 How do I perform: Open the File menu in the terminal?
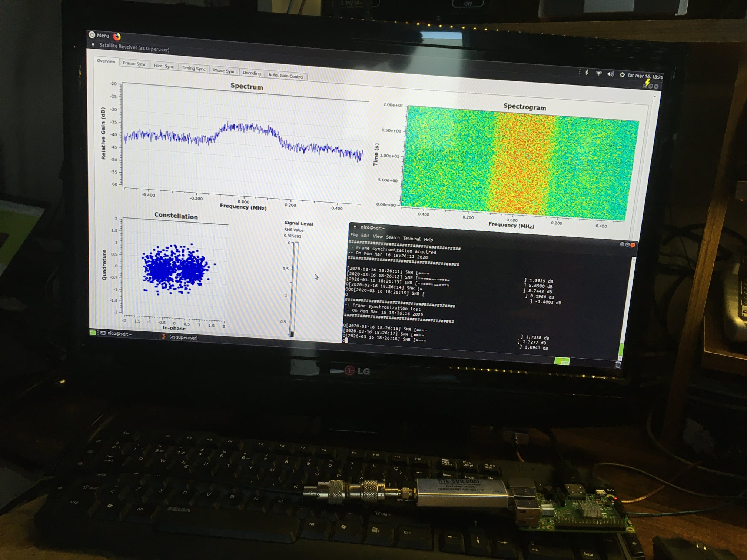point(354,235)
